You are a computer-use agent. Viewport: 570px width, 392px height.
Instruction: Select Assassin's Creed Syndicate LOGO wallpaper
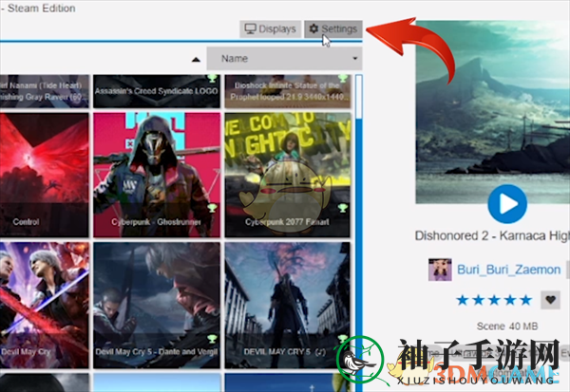[157, 91]
